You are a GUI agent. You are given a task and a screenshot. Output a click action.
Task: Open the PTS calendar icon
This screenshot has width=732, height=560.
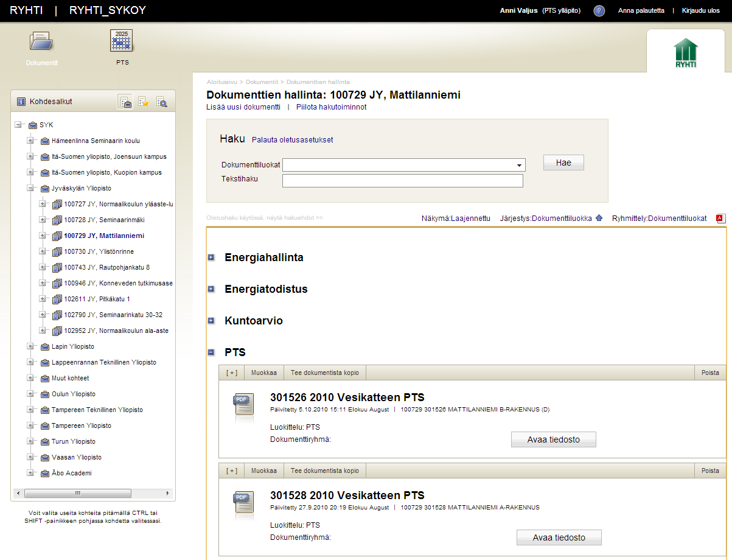pos(122,41)
